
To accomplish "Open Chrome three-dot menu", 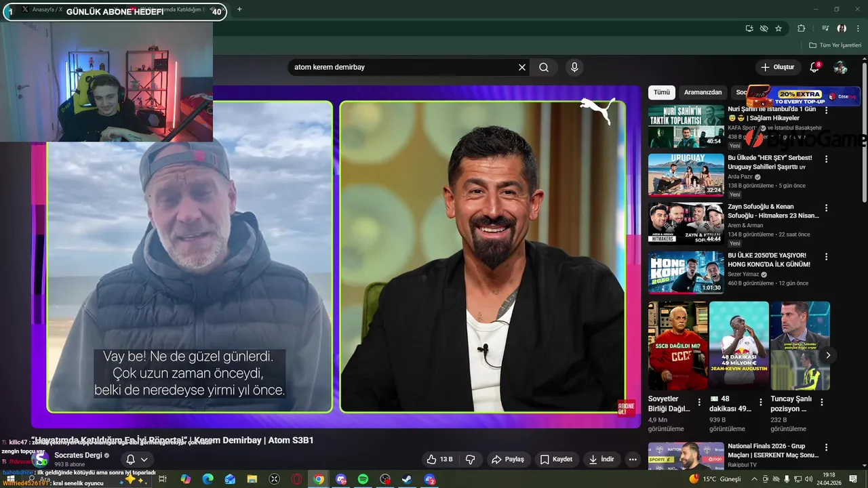I will point(857,28).
